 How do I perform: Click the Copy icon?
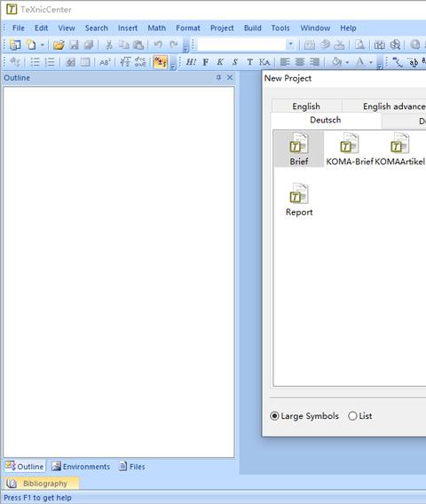coord(123,44)
